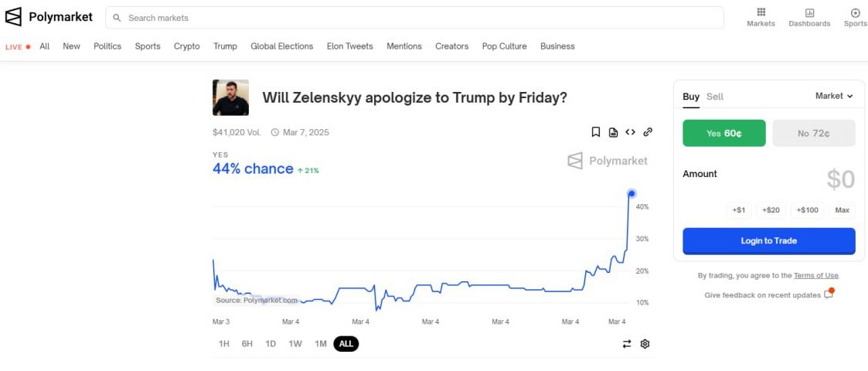Click the Search markets field

[x=417, y=18]
